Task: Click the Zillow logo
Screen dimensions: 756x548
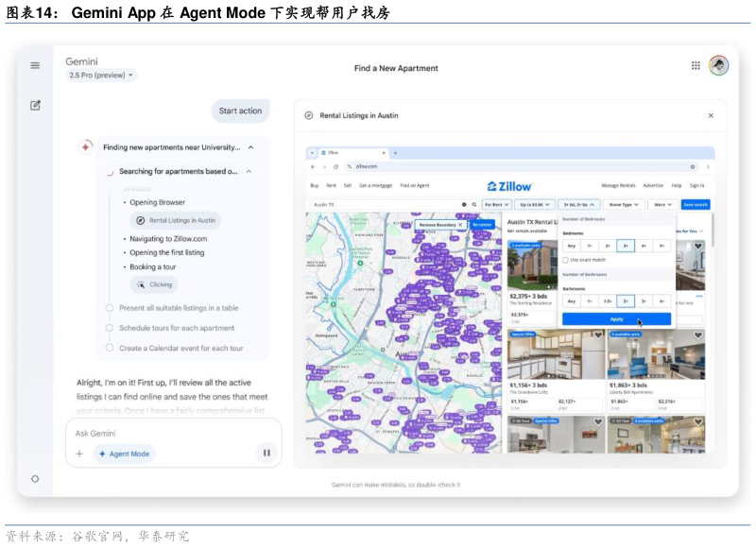Action: click(509, 186)
